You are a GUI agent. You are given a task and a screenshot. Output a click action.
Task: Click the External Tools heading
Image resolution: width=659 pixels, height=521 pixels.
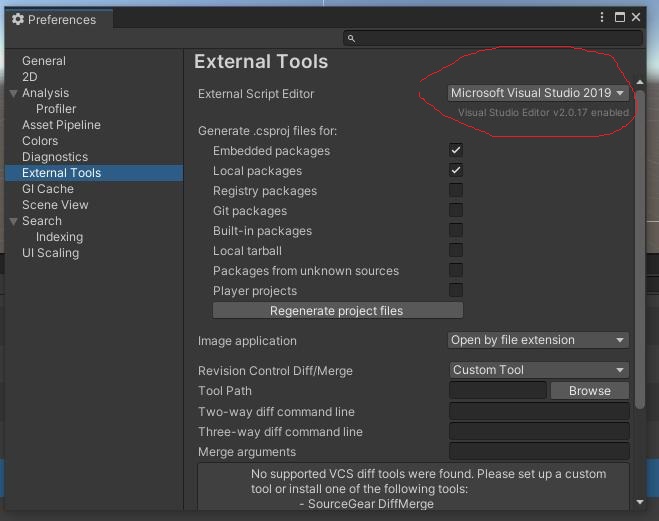pyautogui.click(x=261, y=62)
